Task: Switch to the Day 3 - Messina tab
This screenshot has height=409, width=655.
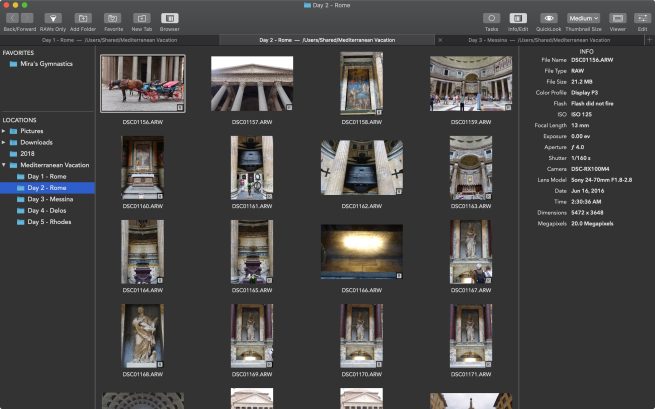Action: tap(539, 40)
